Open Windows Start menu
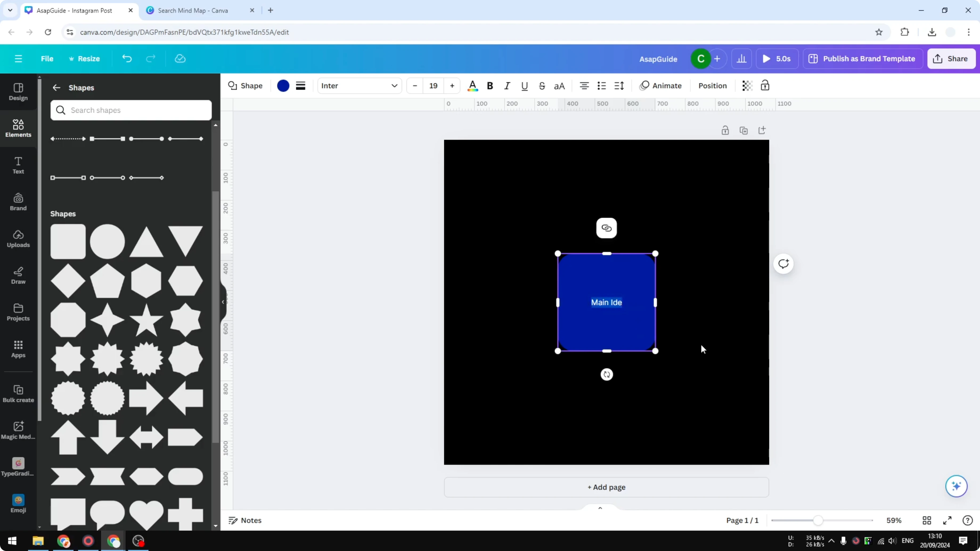The width and height of the screenshot is (980, 551). tap(12, 541)
